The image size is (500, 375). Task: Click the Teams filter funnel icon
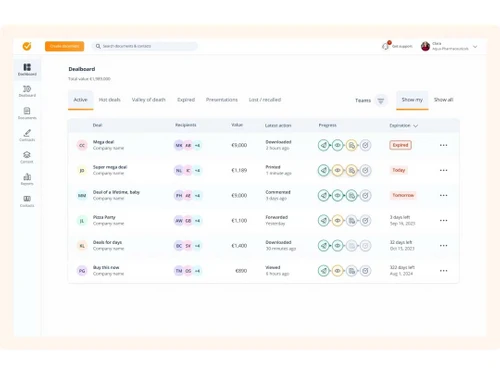(x=381, y=100)
